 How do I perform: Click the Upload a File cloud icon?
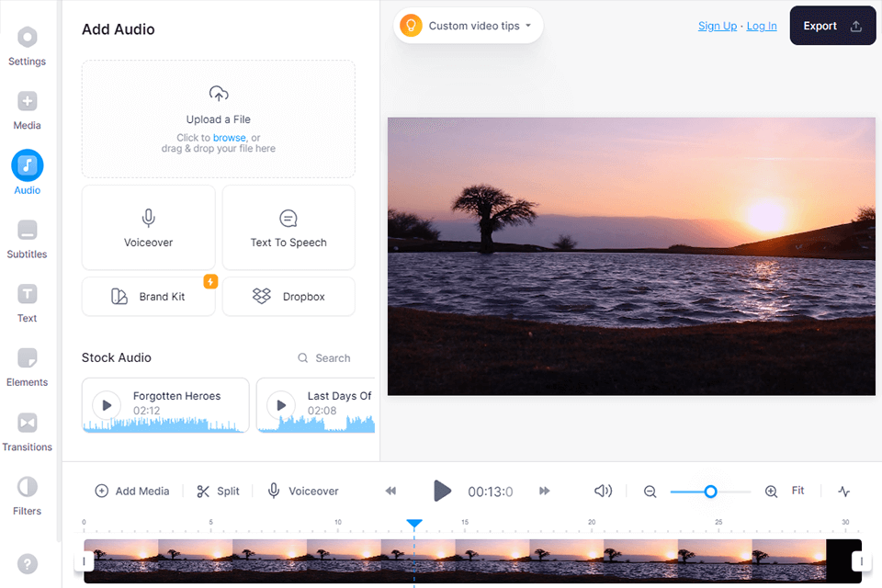pos(219,94)
